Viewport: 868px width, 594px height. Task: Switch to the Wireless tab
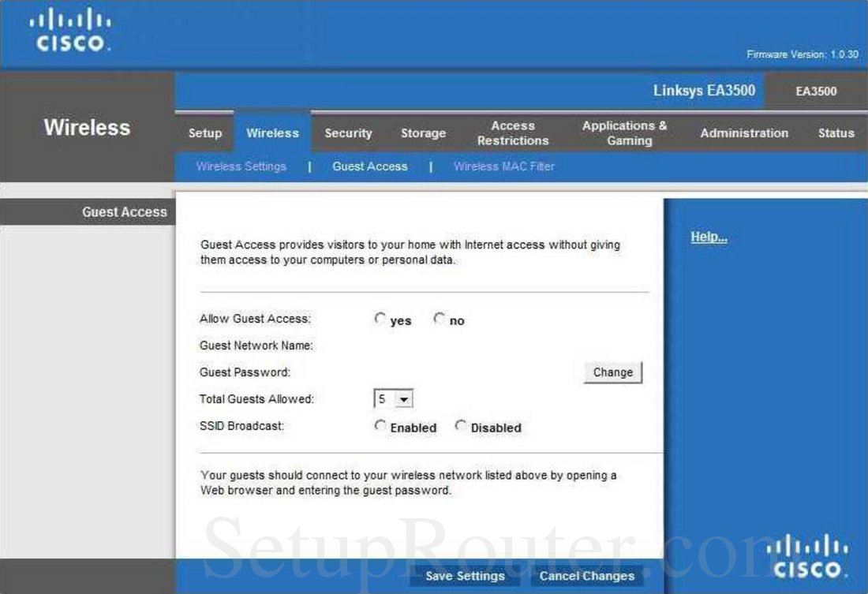272,133
